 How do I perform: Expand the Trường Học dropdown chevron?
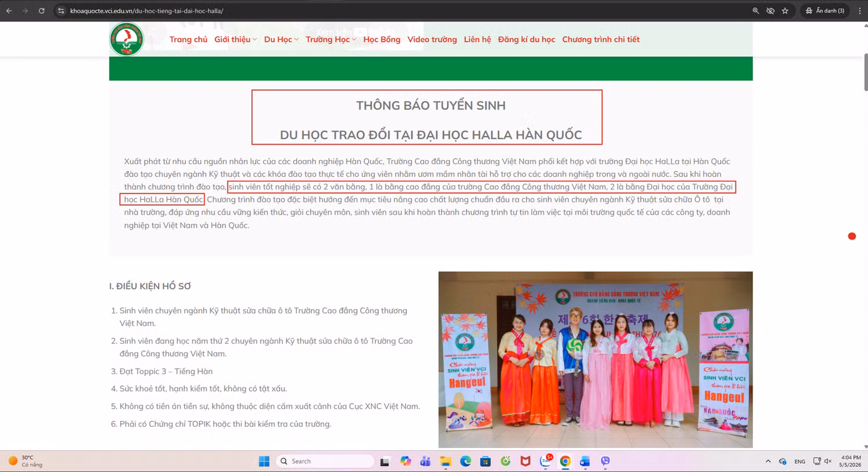(354, 39)
